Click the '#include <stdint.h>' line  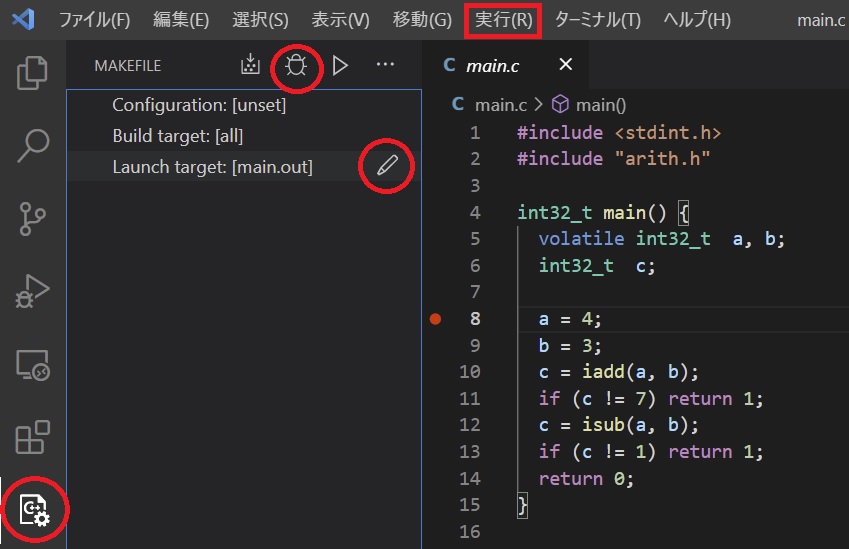click(x=619, y=133)
